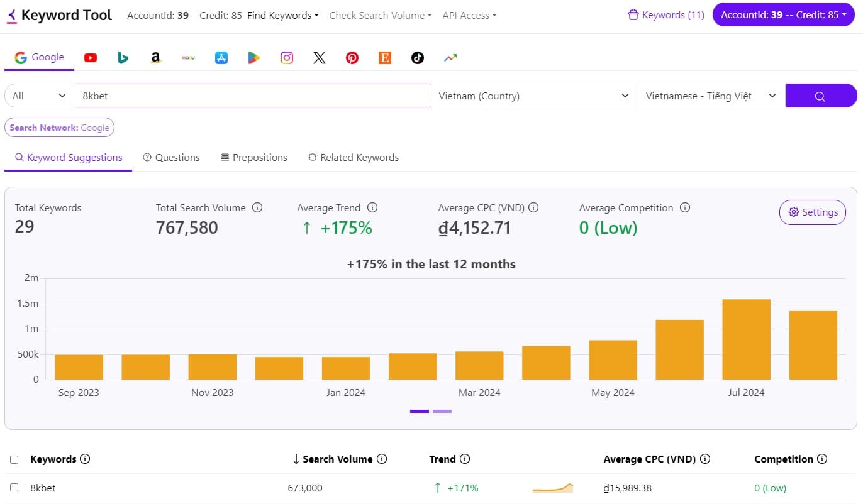The image size is (863, 504).
Task: Show info for Total Search Volume
Action: (257, 207)
